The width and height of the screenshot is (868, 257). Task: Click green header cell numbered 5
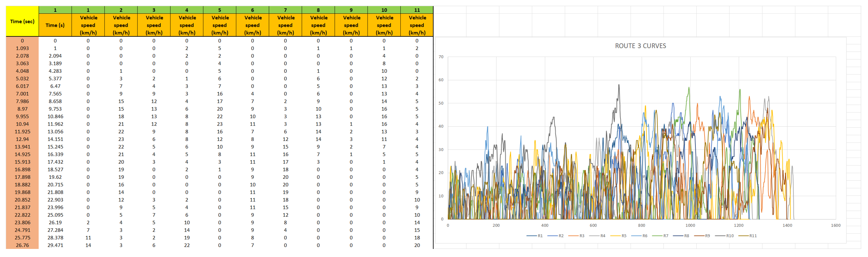(219, 10)
